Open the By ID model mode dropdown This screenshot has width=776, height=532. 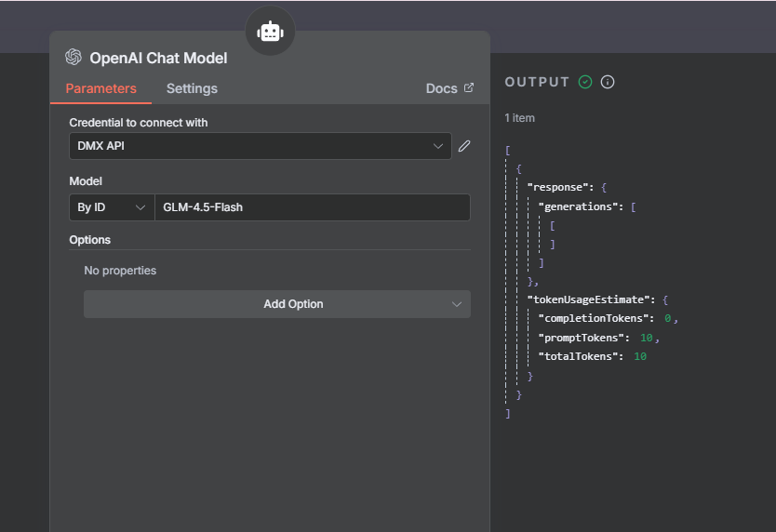pos(112,207)
